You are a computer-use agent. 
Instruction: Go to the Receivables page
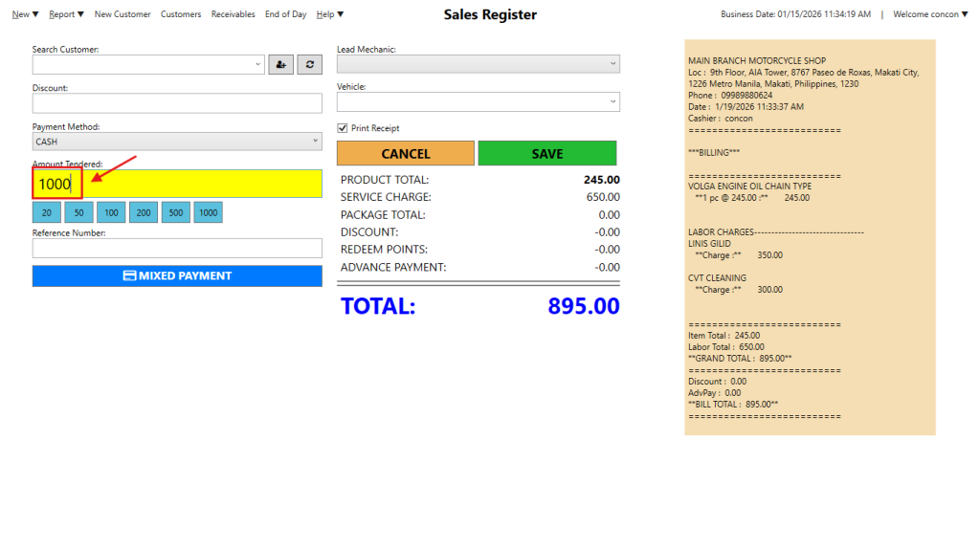tap(233, 14)
